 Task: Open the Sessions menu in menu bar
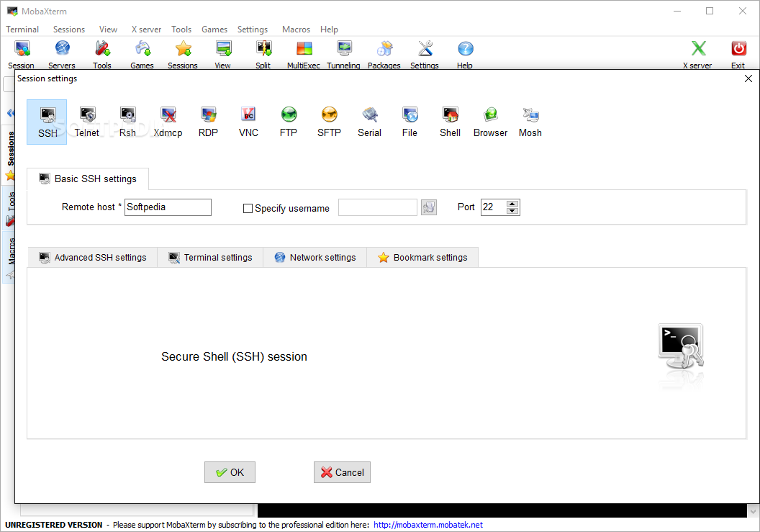point(69,30)
